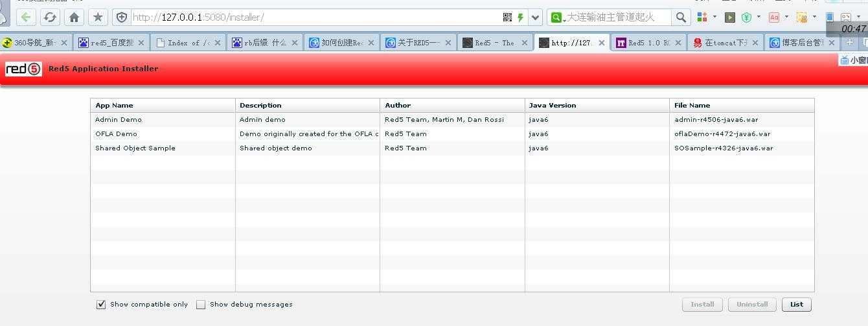
Task: Close the active http://127 tab
Action: (x=601, y=43)
